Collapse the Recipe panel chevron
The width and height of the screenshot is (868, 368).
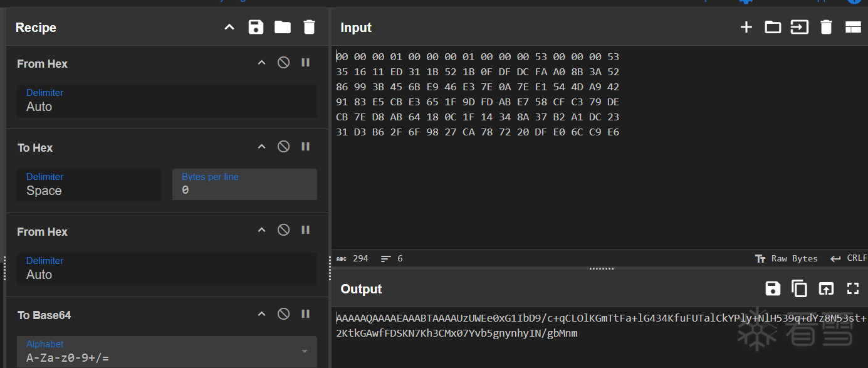point(229,27)
